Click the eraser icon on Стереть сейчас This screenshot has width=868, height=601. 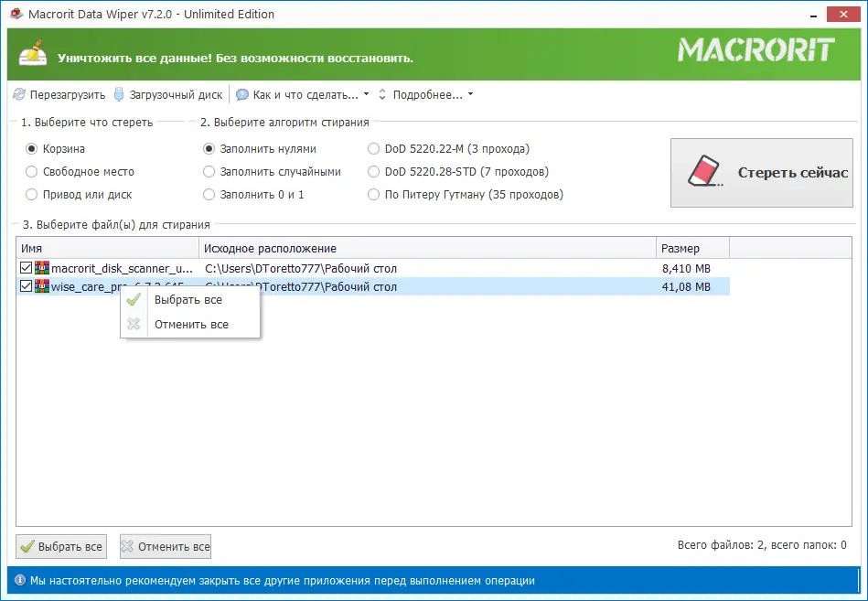705,171
